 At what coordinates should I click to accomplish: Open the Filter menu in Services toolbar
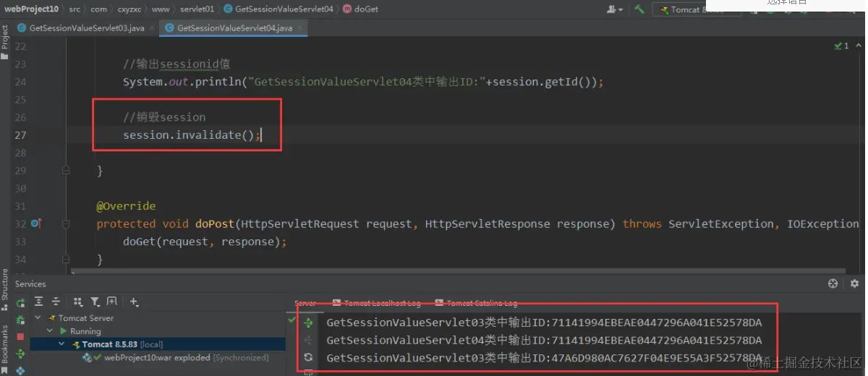95,302
